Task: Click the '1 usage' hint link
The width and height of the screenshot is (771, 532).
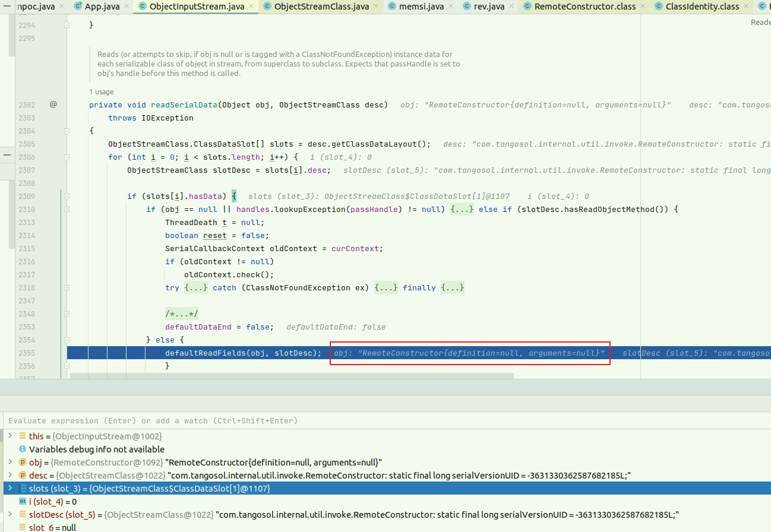Action: pyautogui.click(x=101, y=92)
